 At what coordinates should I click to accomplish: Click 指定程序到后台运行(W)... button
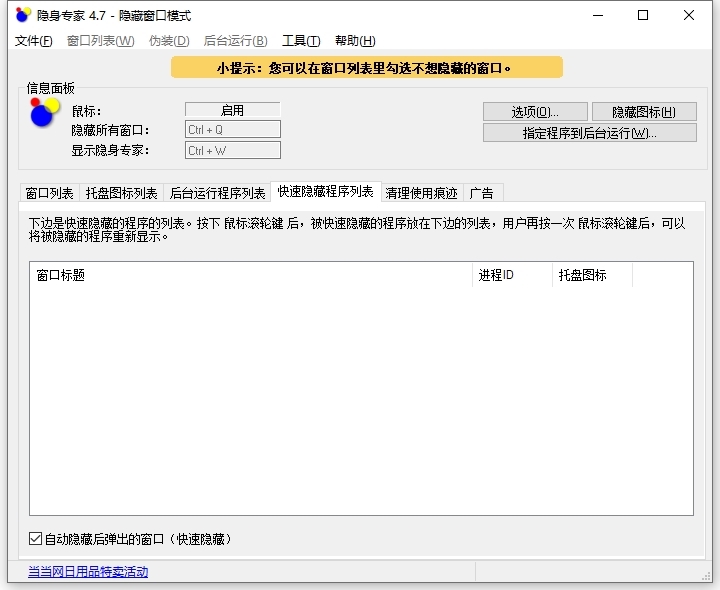(x=589, y=133)
